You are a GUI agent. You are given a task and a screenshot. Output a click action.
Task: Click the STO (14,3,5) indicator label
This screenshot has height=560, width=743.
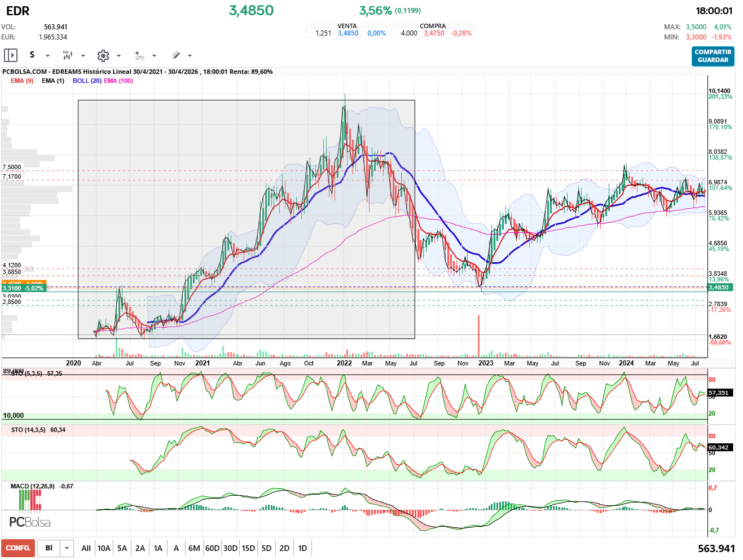pos(28,430)
